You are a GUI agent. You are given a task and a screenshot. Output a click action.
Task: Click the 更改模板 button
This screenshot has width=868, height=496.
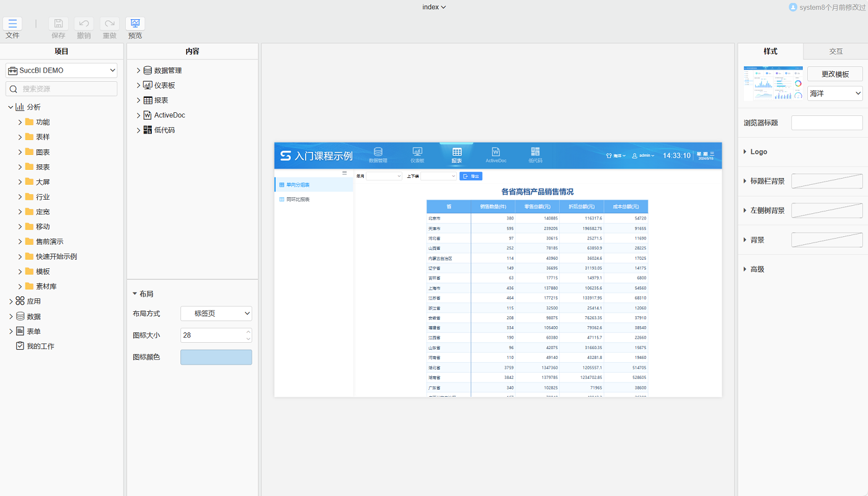835,74
